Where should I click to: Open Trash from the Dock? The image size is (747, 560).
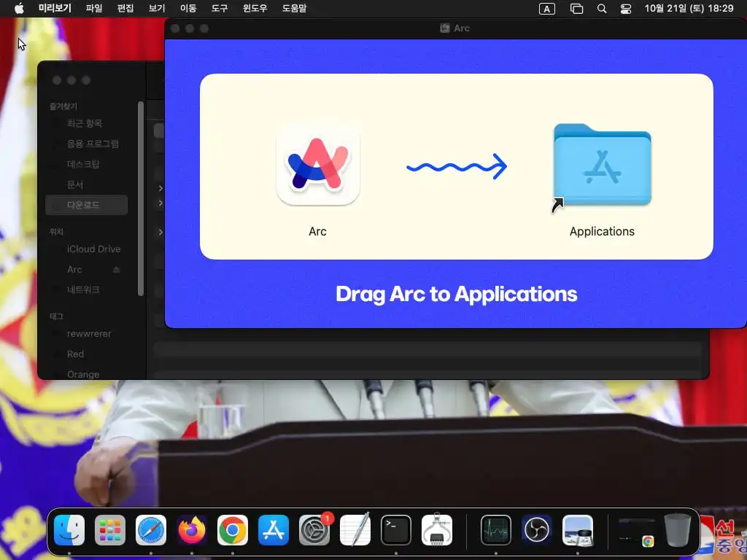click(x=678, y=530)
